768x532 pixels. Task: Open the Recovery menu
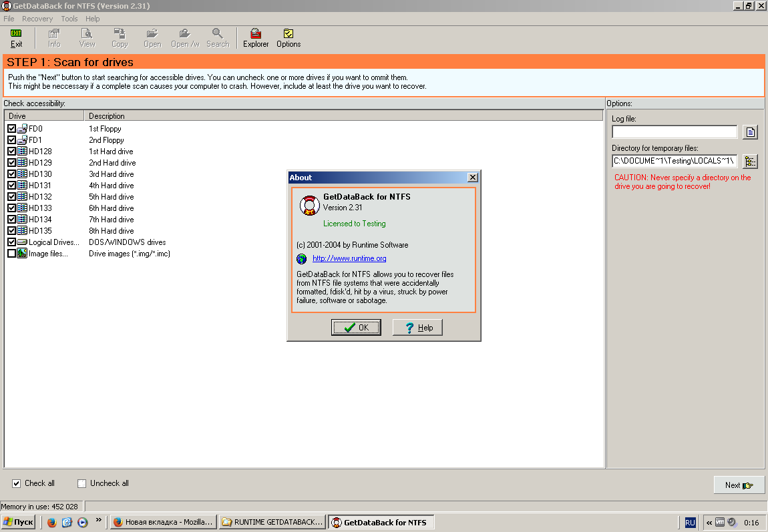click(x=37, y=19)
